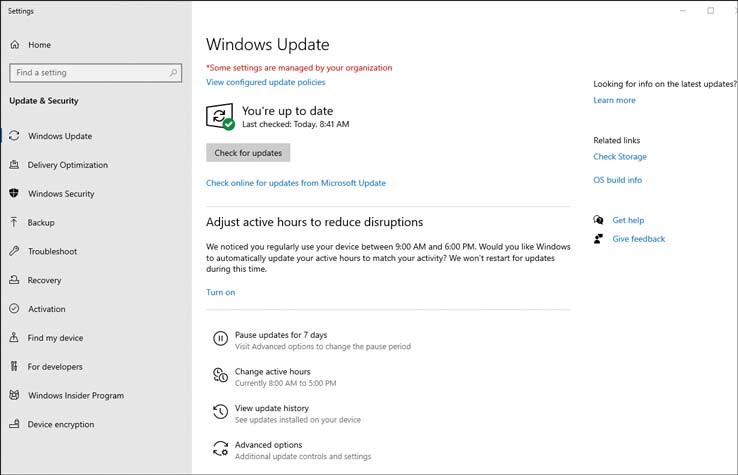Image resolution: width=738 pixels, height=475 pixels.
Task: Click the View update history clock icon
Action: click(220, 412)
